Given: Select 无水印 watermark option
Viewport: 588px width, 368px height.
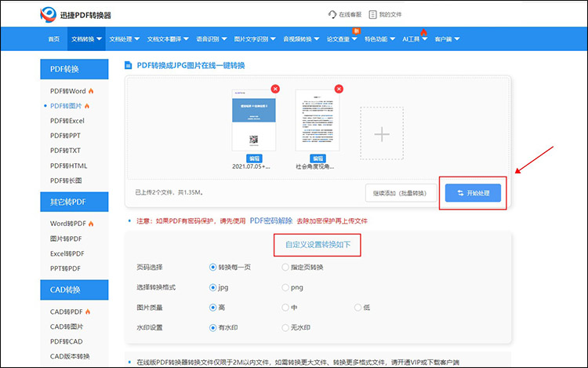Looking at the screenshot, I should click(285, 328).
